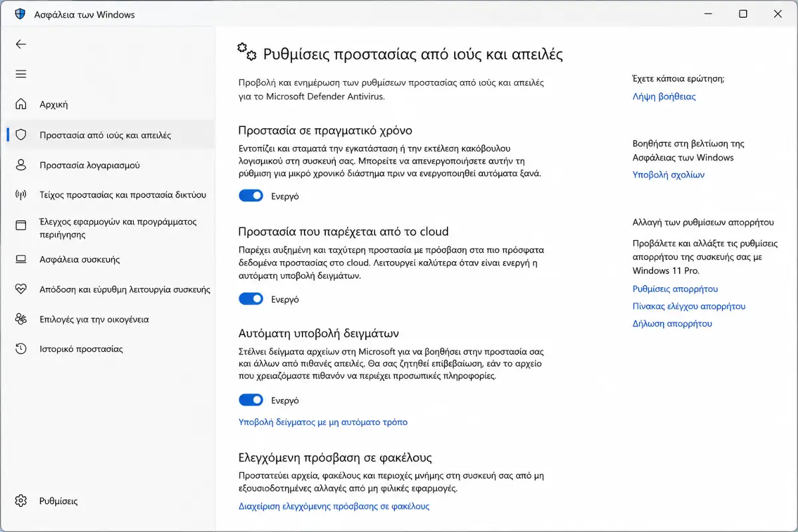Open the hamburger navigation menu icon
Image resolution: width=798 pixels, height=532 pixels.
click(x=21, y=74)
